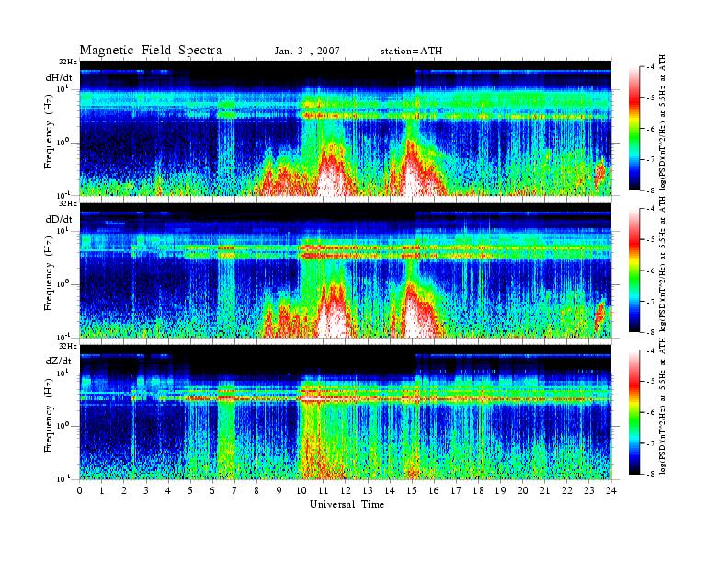Click hour "17" on the time axis

point(457,490)
